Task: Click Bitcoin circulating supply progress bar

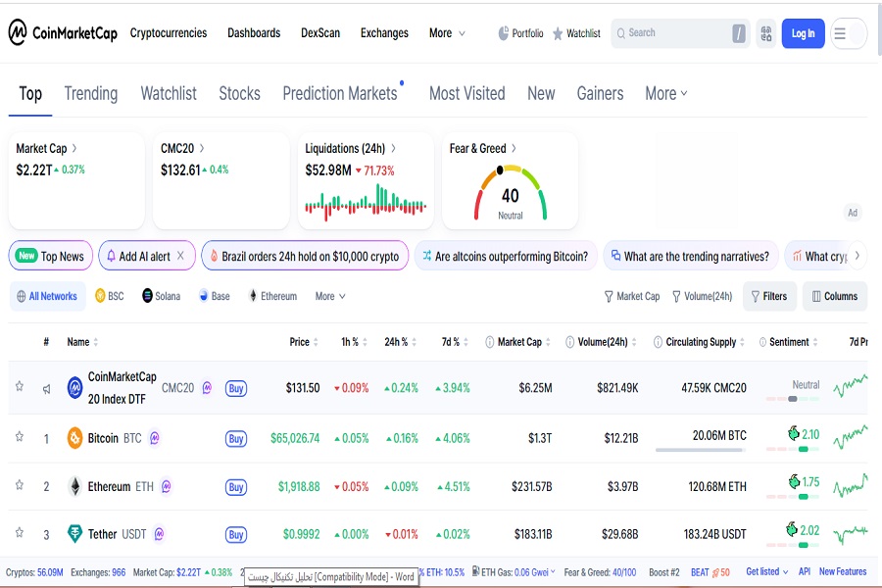Action: (701, 450)
